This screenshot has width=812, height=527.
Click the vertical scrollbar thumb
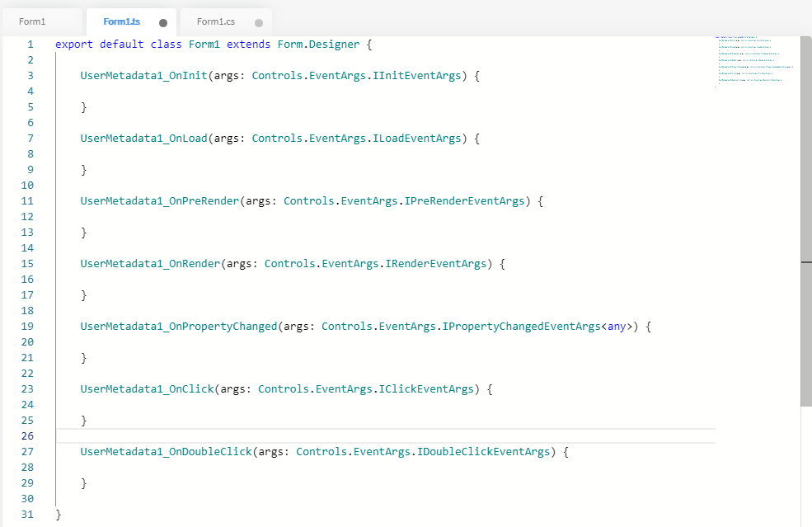pos(805,221)
